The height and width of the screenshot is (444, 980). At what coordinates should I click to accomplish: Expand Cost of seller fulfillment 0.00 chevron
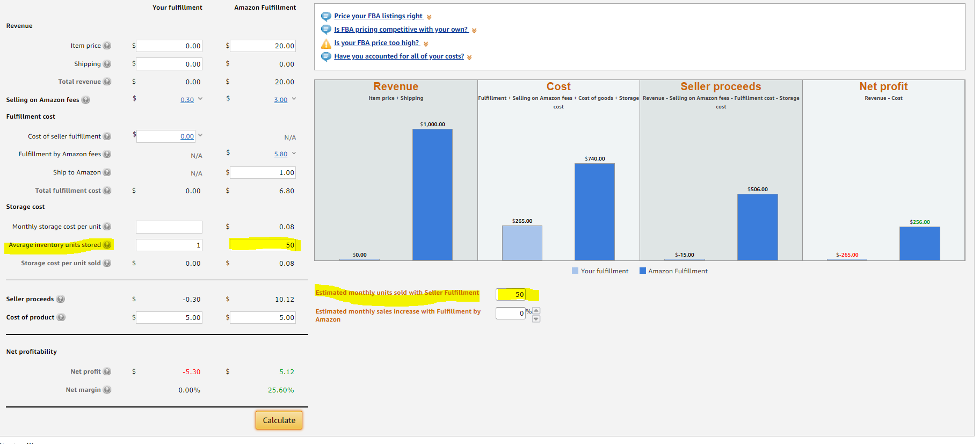[x=200, y=135]
